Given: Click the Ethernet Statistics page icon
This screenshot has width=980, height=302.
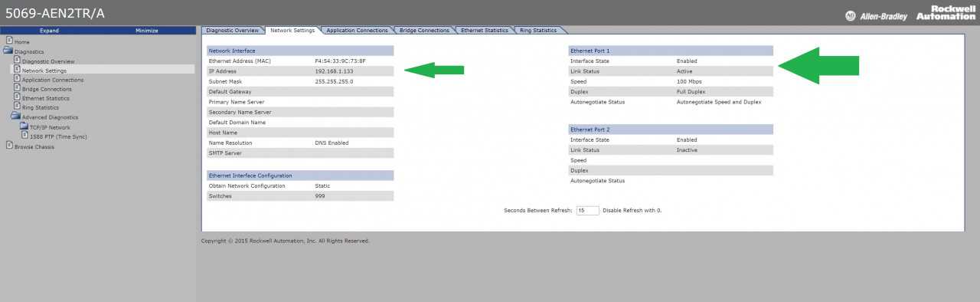Looking at the screenshot, I should tap(17, 97).
